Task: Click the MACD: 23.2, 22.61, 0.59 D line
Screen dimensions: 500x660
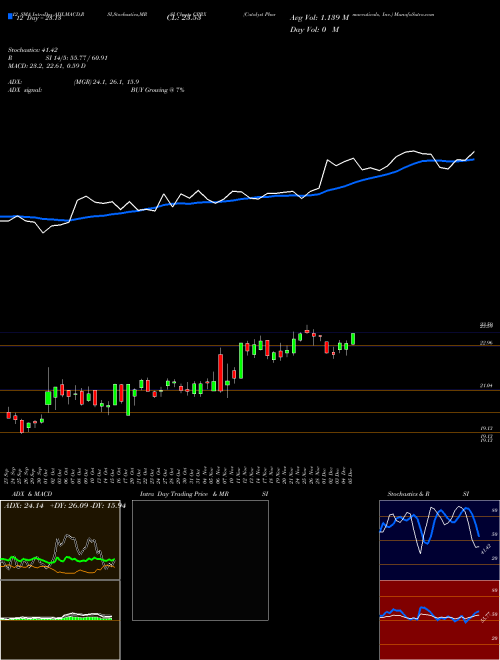Action: 47,66
